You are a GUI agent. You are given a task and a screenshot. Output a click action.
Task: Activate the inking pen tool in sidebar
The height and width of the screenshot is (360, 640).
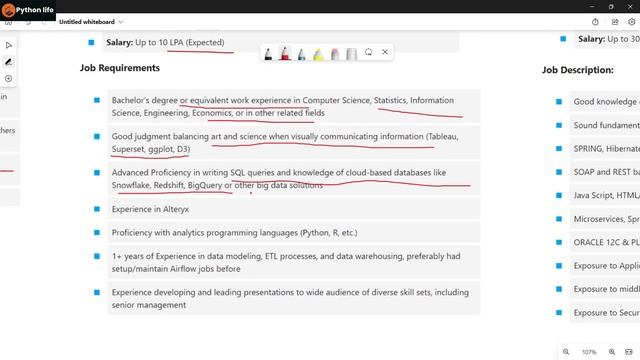tap(9, 62)
